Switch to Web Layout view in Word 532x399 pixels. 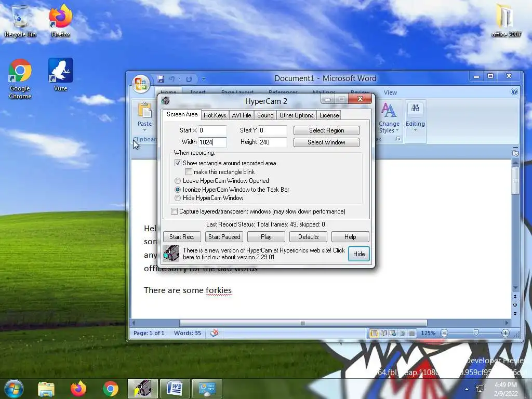[393, 333]
